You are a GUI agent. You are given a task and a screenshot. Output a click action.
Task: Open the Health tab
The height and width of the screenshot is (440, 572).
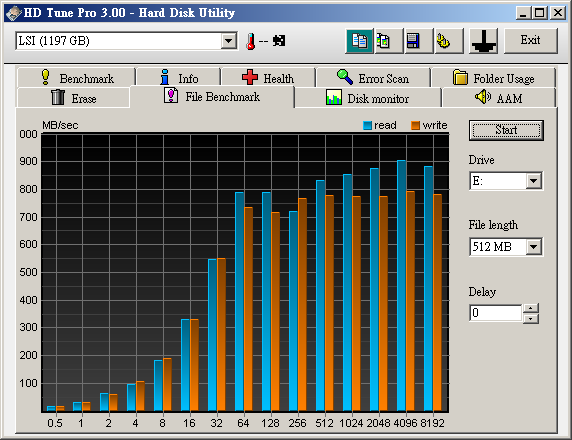coord(268,78)
